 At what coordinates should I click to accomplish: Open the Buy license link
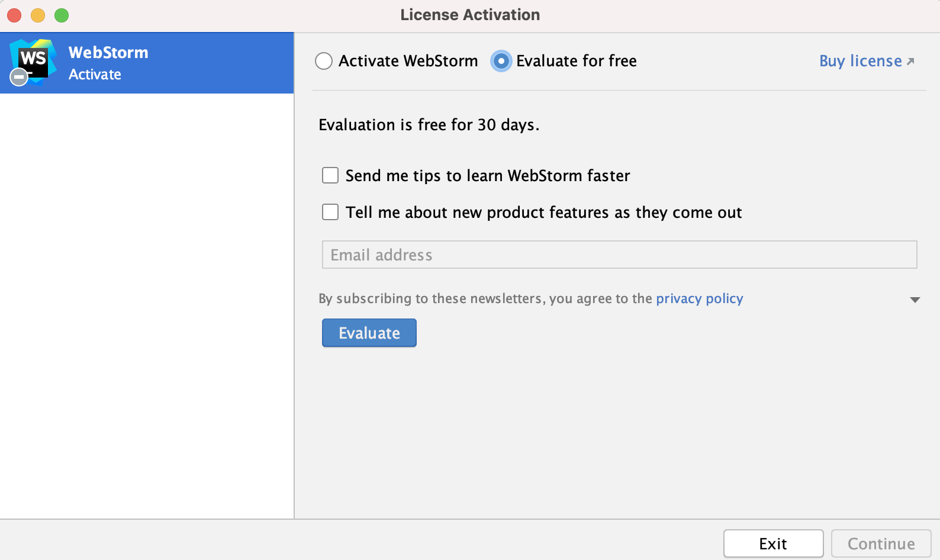coord(867,61)
